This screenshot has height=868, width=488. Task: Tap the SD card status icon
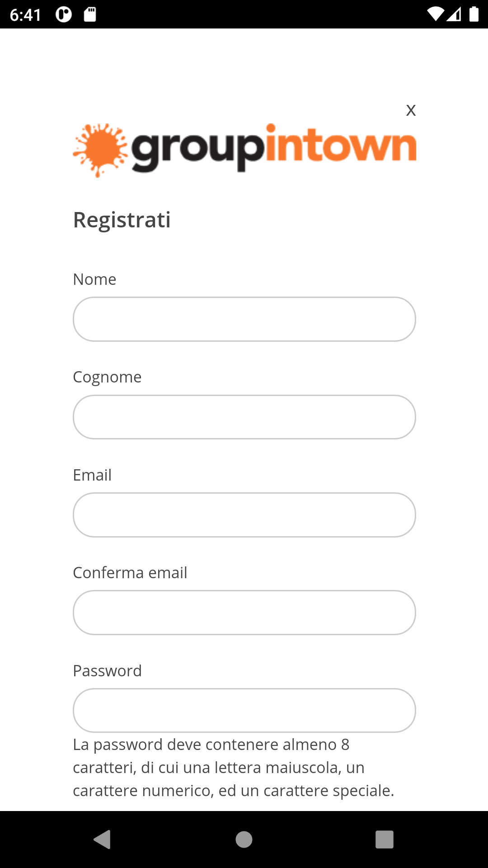coord(90,14)
